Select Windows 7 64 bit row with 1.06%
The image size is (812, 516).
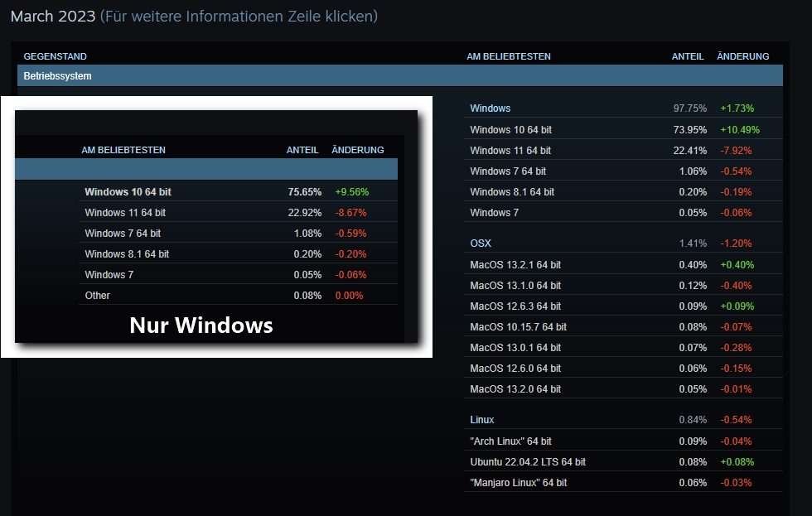click(x=623, y=171)
